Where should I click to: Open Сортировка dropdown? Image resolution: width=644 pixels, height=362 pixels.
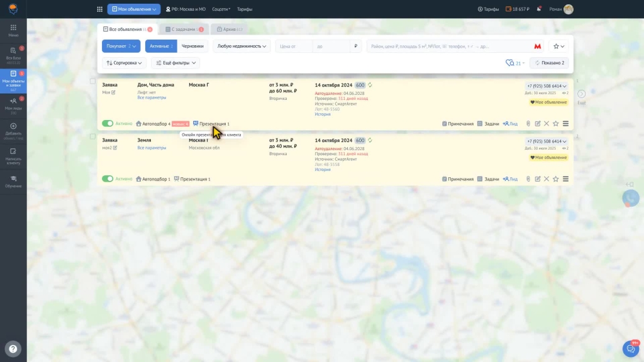[124, 63]
